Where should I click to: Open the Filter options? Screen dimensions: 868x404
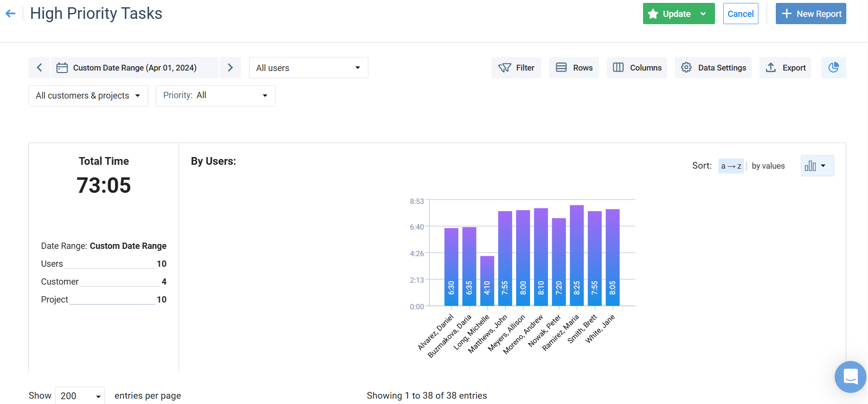(516, 68)
